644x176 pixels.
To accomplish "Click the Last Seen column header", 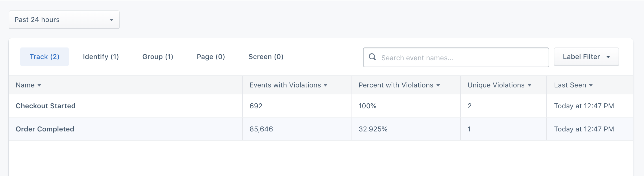I will point(570,85).
